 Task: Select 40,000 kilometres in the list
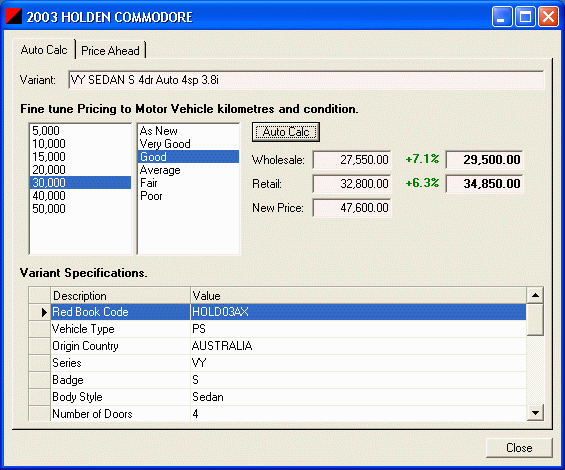[x=80, y=195]
